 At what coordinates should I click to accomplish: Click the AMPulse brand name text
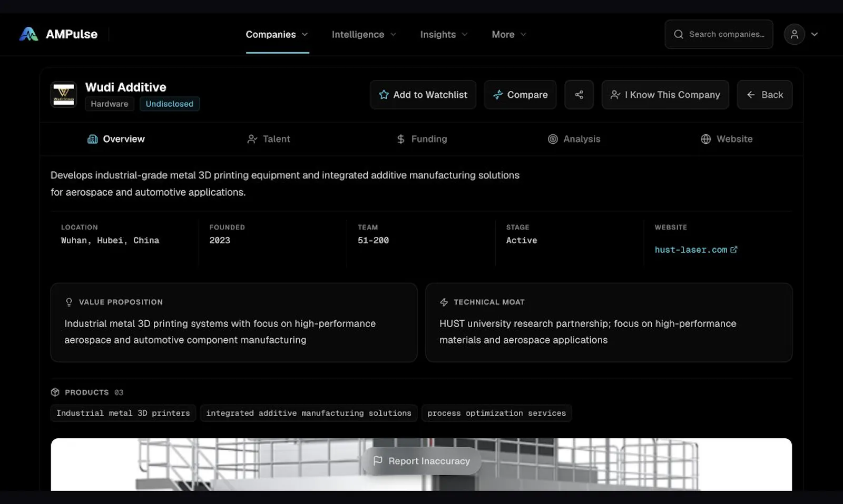(x=72, y=34)
